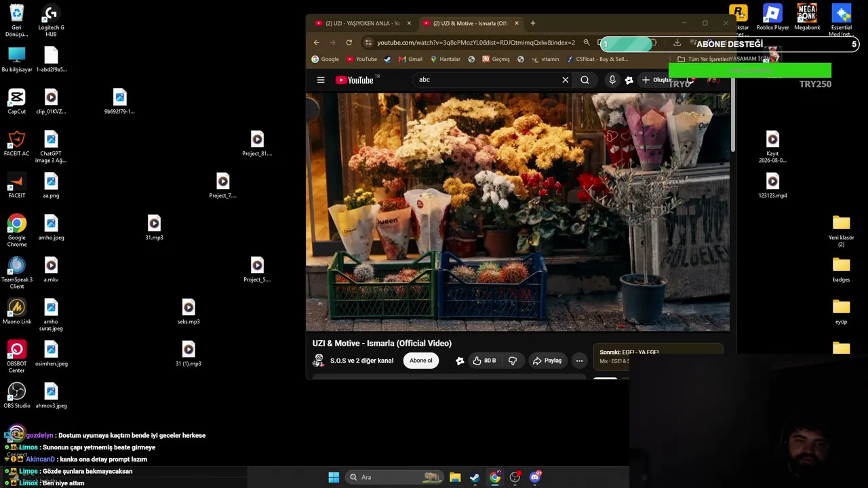Viewport: 868px width, 488px height.
Task: Select the badges folder on desktop
Action: click(841, 270)
